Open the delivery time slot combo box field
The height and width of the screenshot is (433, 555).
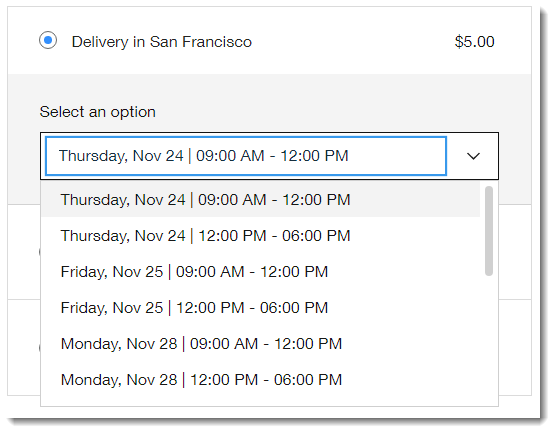[246, 156]
